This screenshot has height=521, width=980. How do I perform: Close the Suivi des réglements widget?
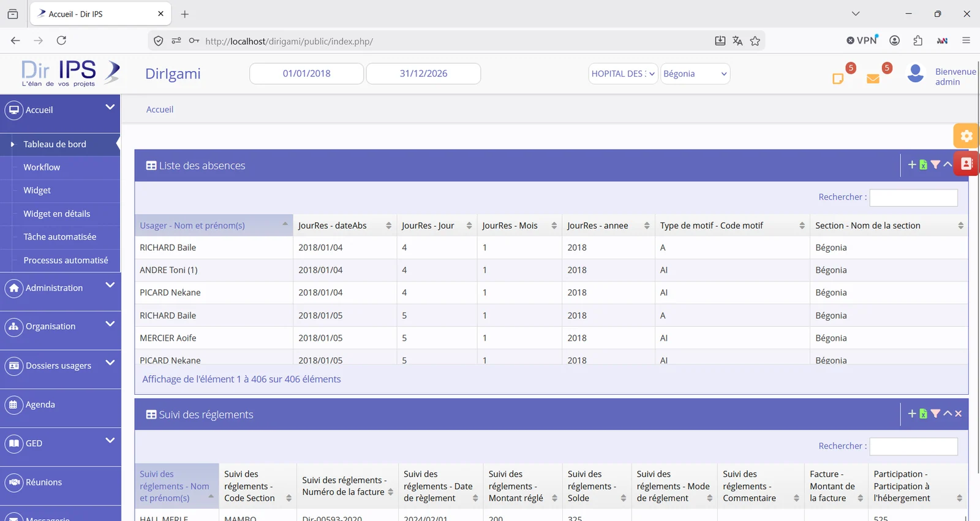[x=959, y=414]
